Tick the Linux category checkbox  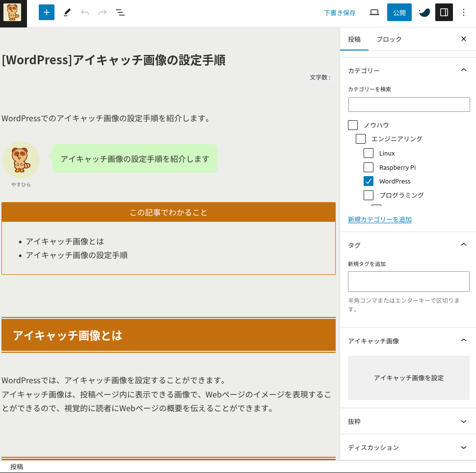click(x=369, y=153)
